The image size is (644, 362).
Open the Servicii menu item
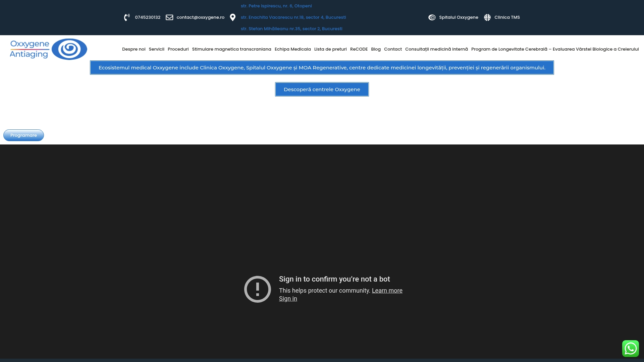[x=157, y=49]
